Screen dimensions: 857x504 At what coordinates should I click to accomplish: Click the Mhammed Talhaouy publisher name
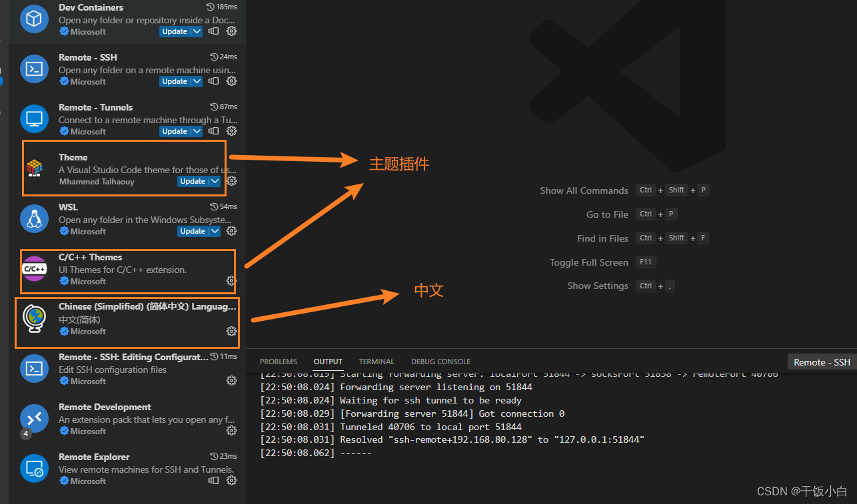click(x=97, y=182)
